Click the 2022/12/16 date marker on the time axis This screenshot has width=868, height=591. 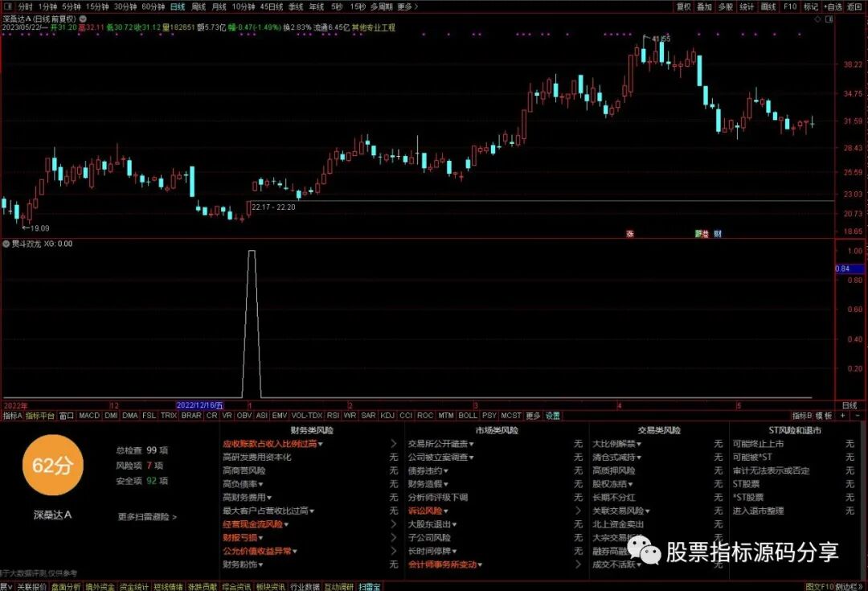(x=200, y=405)
